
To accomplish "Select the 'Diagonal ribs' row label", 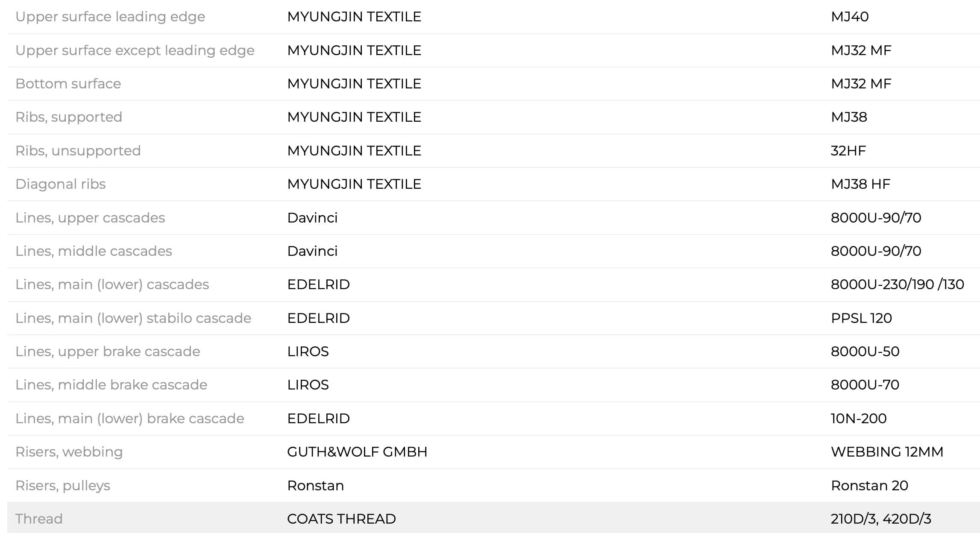I will click(61, 184).
